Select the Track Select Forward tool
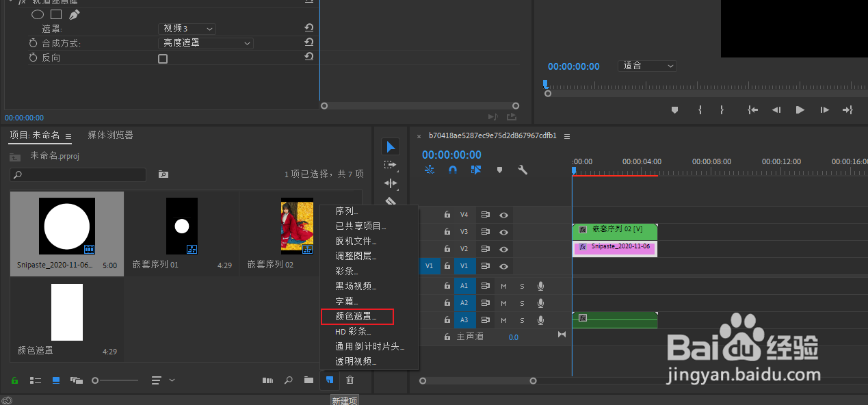Screen dimensions: 868x405 click(x=391, y=165)
